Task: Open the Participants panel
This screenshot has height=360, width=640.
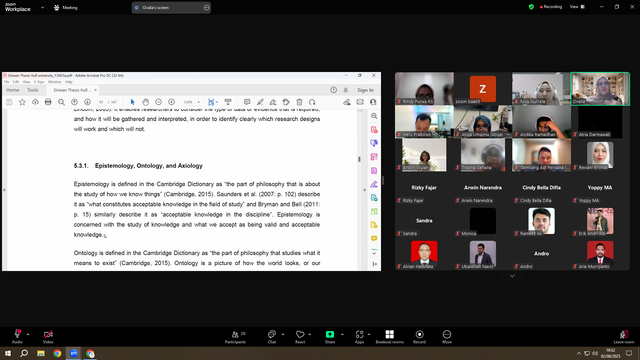Action: [x=236, y=336]
